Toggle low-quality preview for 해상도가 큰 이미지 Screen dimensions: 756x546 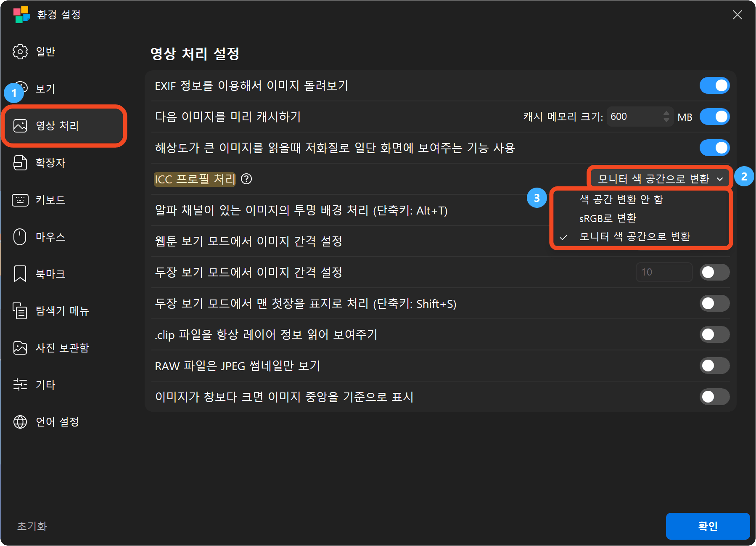coord(714,148)
